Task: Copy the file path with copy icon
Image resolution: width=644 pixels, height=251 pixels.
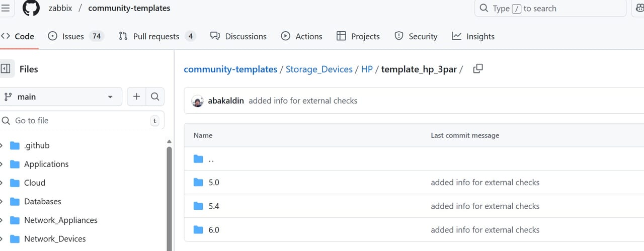Action: (x=478, y=69)
